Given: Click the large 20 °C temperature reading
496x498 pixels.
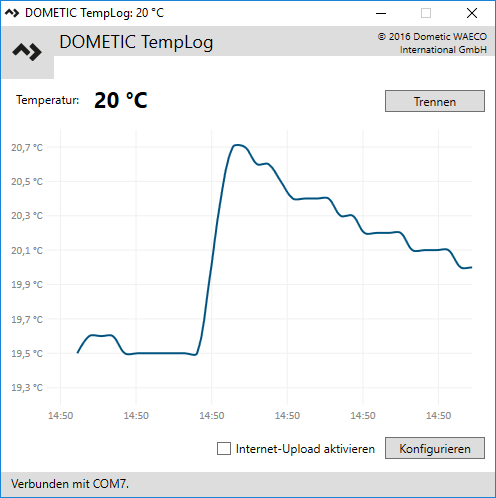Looking at the screenshot, I should (121, 100).
